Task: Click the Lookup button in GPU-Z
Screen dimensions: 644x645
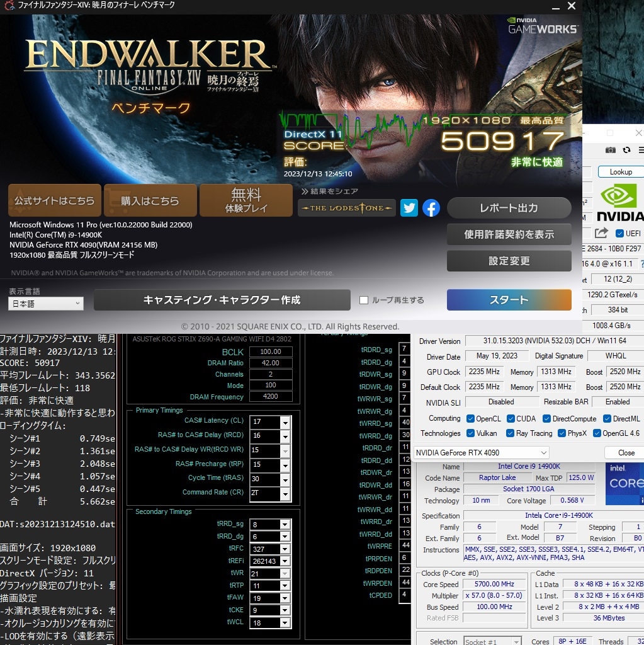Action: tap(621, 172)
